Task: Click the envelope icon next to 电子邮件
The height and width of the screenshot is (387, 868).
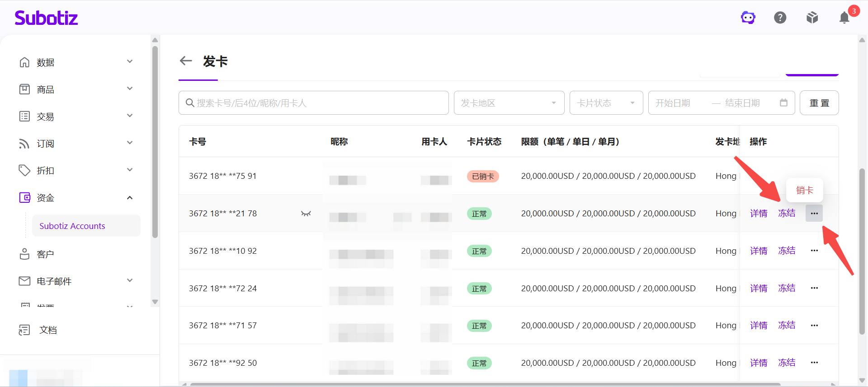Action: click(x=24, y=281)
